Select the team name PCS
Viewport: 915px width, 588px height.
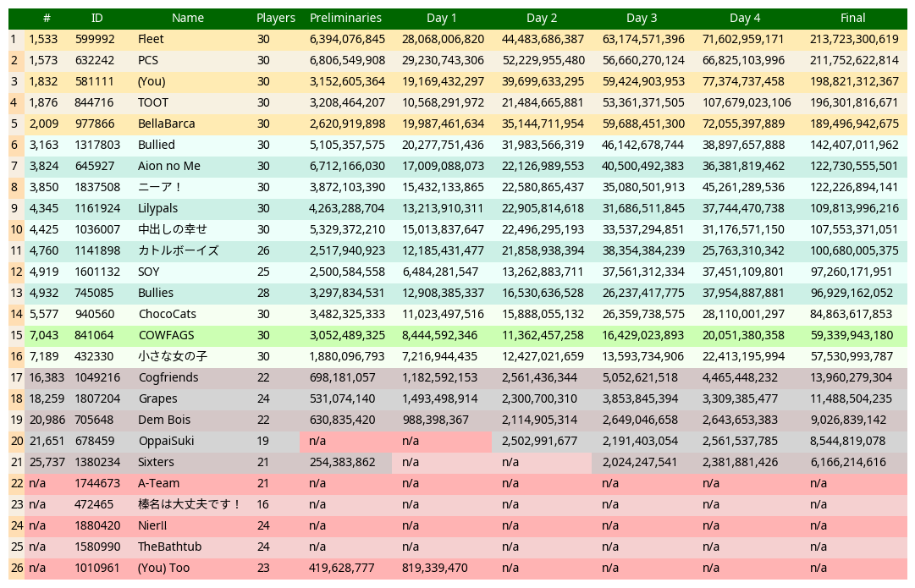(148, 60)
